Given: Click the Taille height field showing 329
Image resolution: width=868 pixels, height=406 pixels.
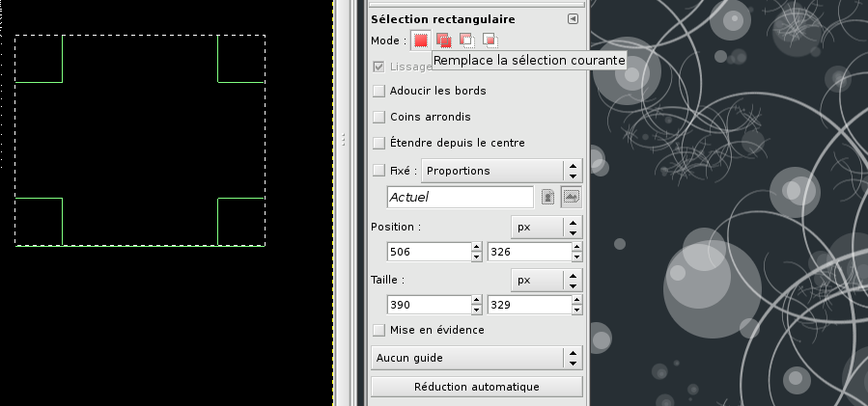Looking at the screenshot, I should point(527,305).
